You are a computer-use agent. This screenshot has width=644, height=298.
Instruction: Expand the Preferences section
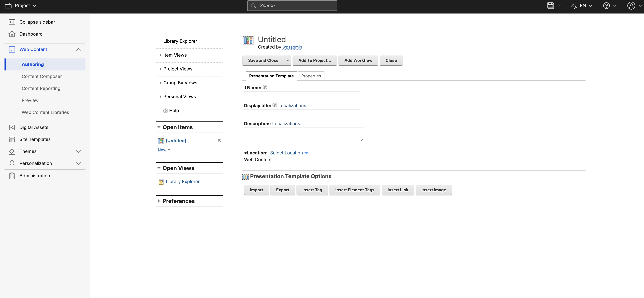pos(159,201)
